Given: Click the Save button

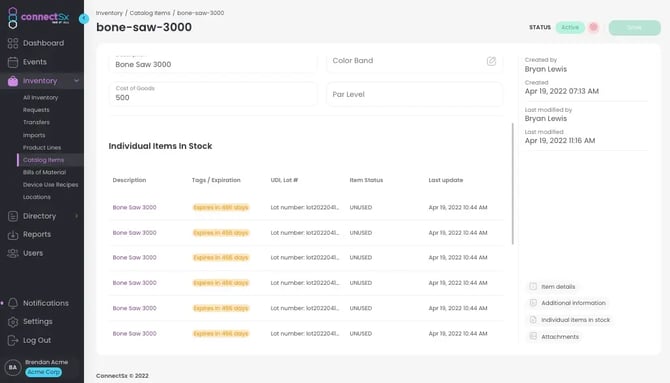Looking at the screenshot, I should click(635, 27).
